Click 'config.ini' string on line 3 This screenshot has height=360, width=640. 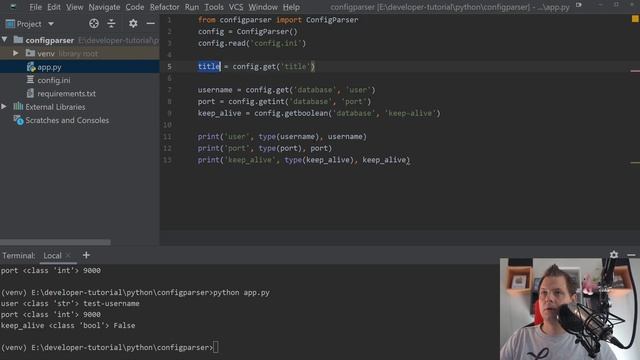point(278,43)
